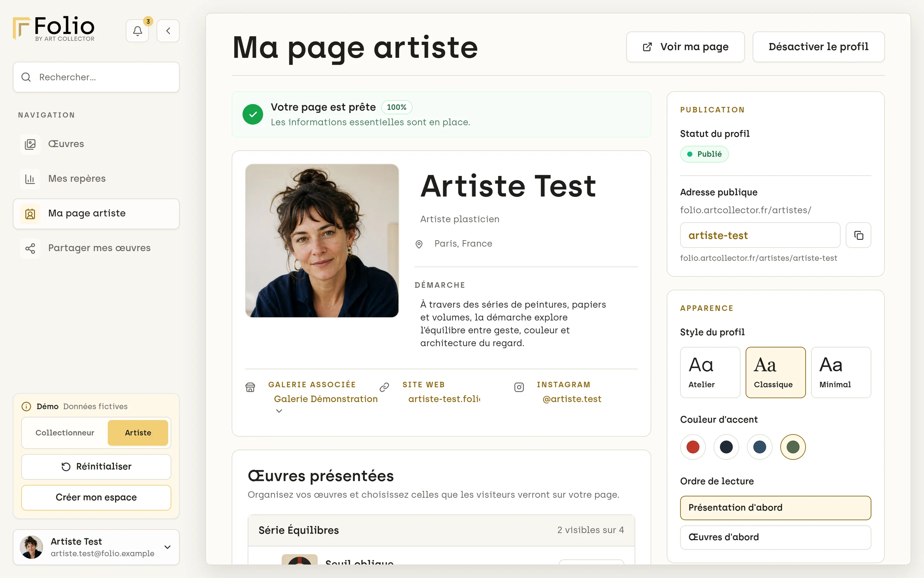Click the Folio logo
924x578 pixels.
pos(54,28)
